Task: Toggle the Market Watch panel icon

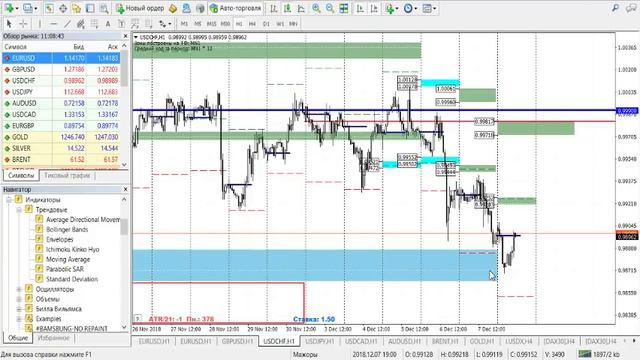Action: (49, 8)
